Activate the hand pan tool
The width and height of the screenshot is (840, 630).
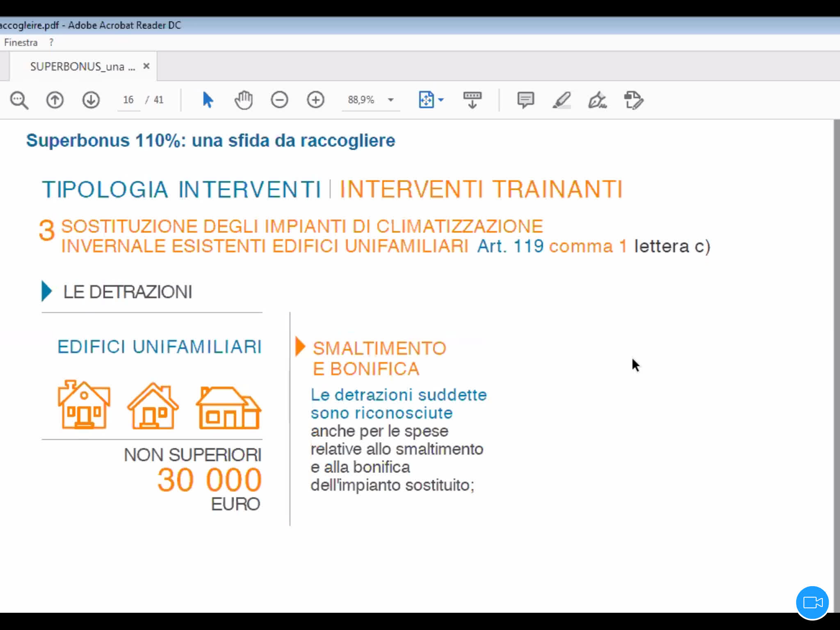click(x=244, y=100)
